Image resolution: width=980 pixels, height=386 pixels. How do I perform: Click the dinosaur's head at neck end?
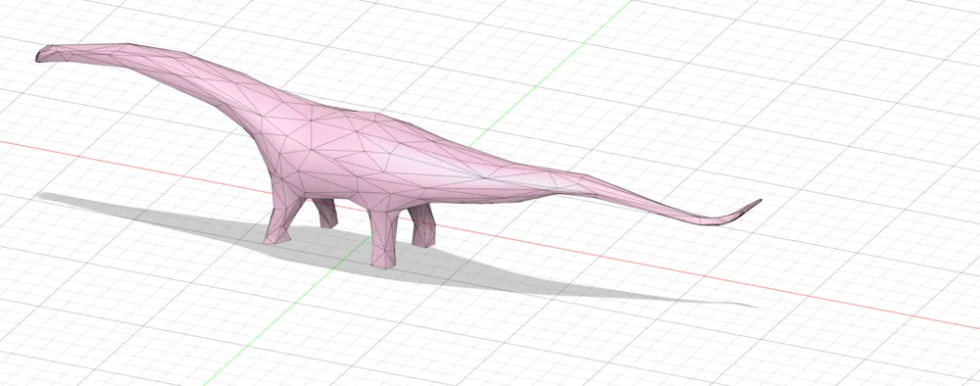tap(51, 53)
